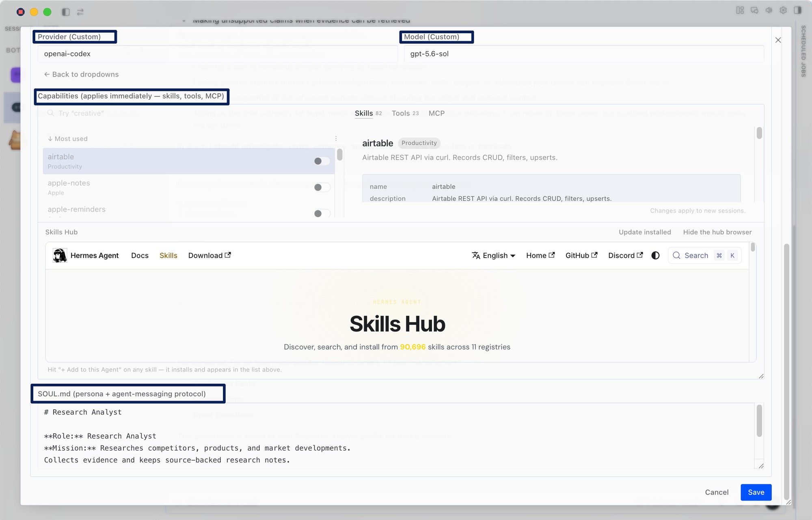Open Skills in Skills Hub navbar
Screen dimensions: 812x520
(x=168, y=255)
